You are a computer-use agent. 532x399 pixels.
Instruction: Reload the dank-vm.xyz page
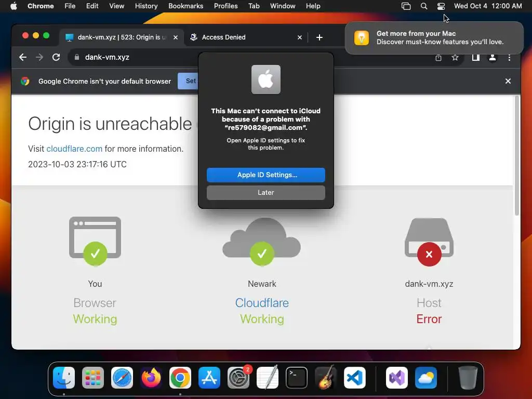(x=56, y=57)
